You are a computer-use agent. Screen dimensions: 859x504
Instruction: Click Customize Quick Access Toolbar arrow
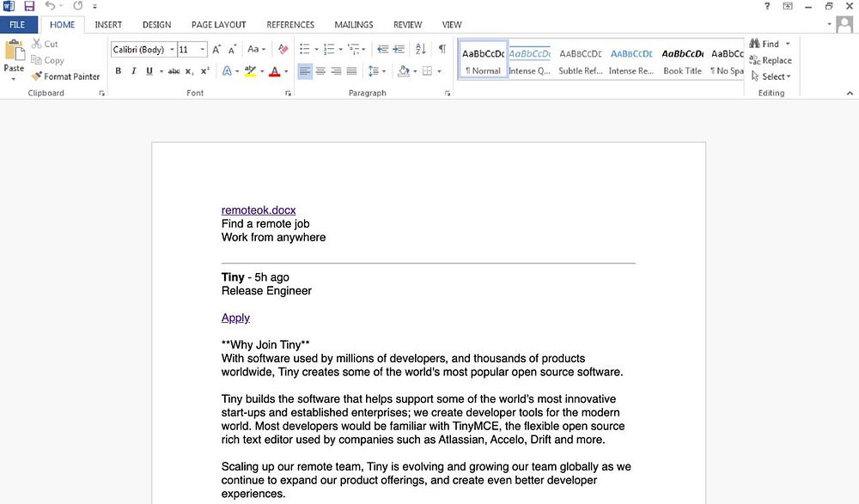94,7
